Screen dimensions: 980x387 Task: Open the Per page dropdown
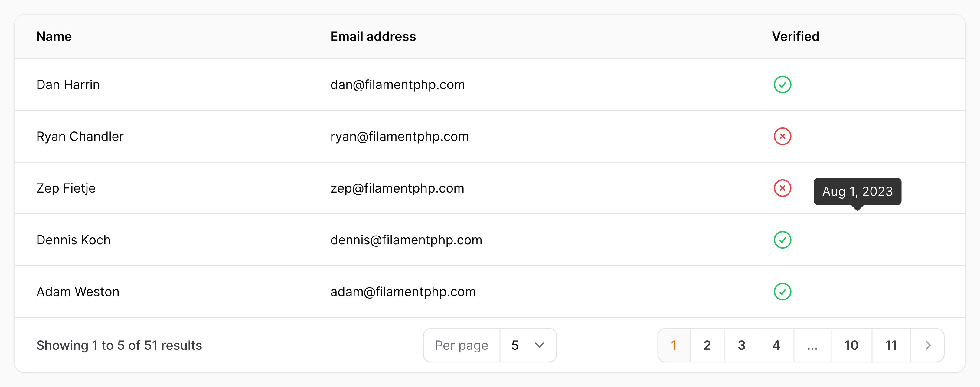528,345
